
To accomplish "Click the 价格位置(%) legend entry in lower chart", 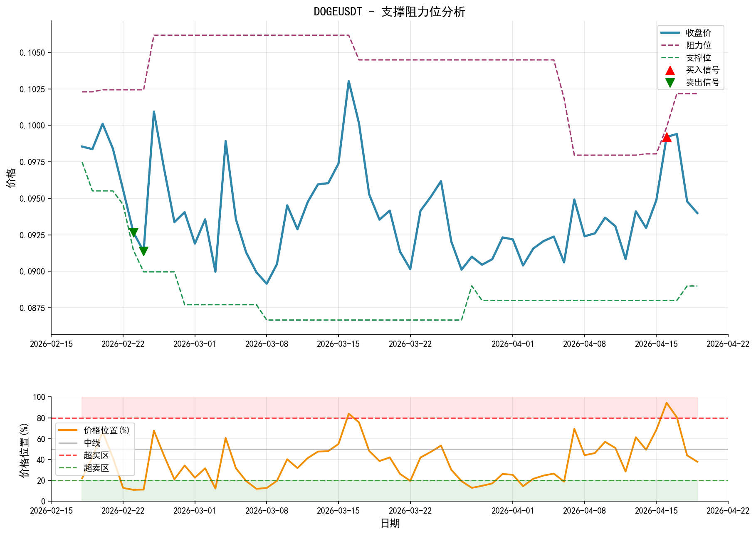I will (x=94, y=430).
